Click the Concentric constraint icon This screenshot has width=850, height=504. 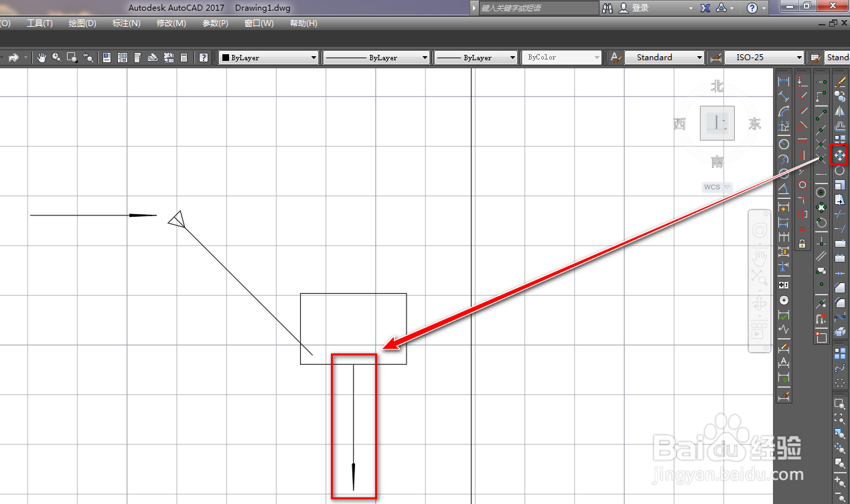tap(802, 184)
